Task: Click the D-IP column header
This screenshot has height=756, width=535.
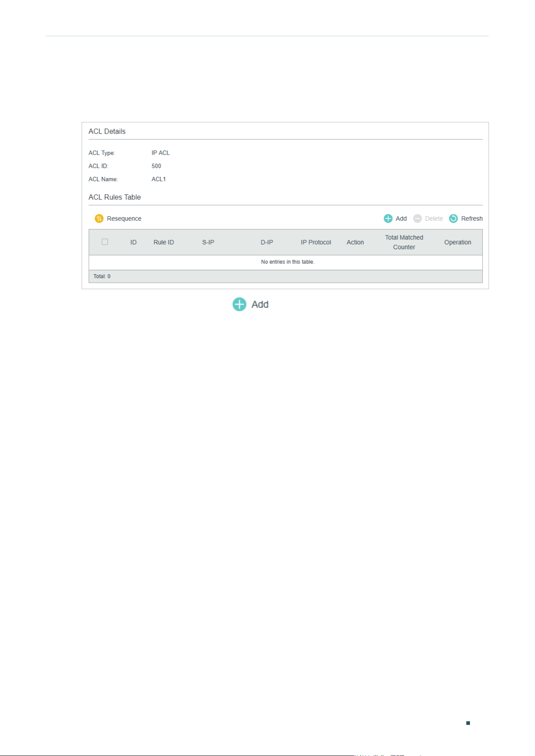Action: tap(267, 242)
